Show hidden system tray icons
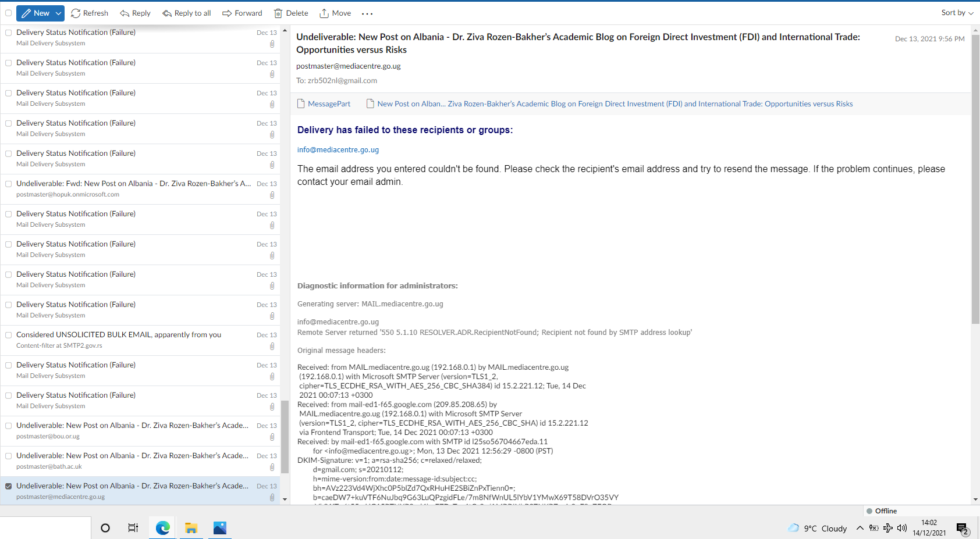Image resolution: width=980 pixels, height=539 pixels. [x=860, y=529]
